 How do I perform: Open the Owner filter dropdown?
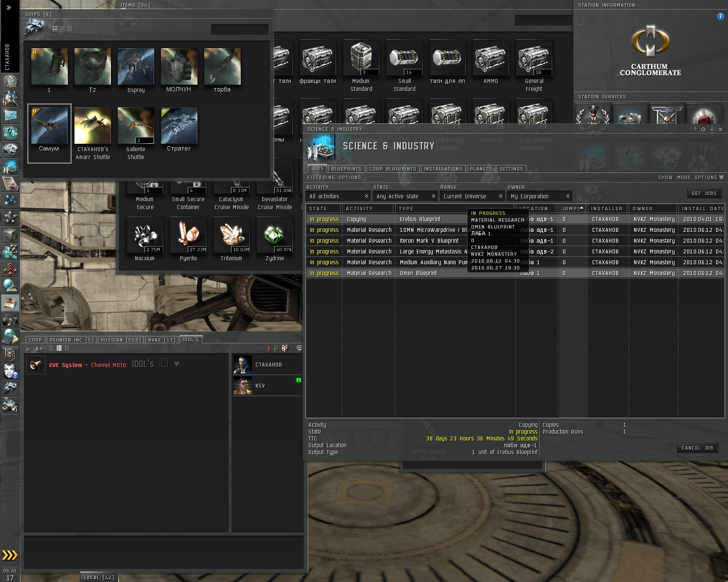tap(539, 196)
